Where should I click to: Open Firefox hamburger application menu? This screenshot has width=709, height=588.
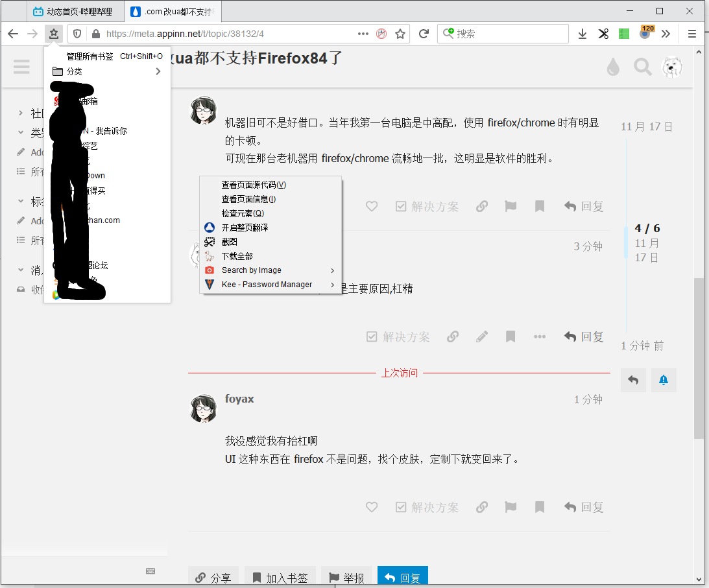692,34
